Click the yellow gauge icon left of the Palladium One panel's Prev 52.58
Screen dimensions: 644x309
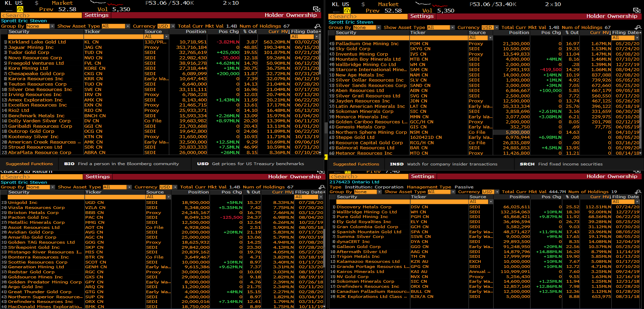pyautogui.click(x=347, y=10)
